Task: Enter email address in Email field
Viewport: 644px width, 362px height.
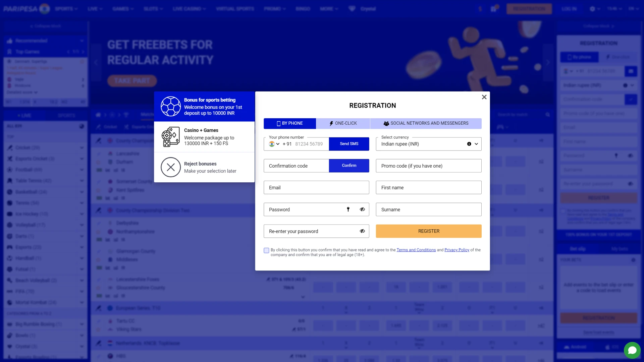Action: (316, 187)
